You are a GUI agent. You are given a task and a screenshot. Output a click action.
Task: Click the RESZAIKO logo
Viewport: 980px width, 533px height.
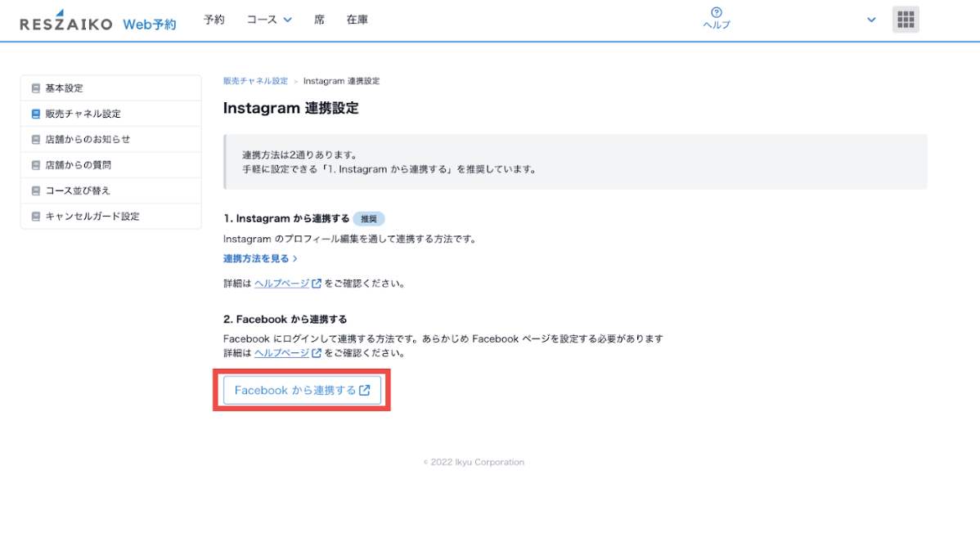(65, 23)
